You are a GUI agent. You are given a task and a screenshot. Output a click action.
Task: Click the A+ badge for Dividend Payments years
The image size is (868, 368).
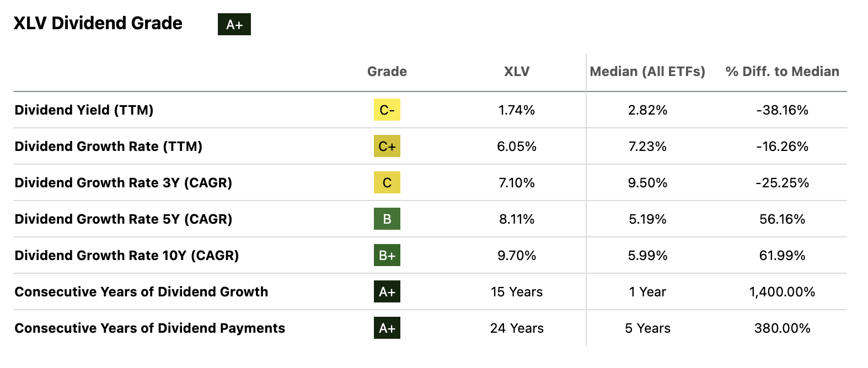point(387,328)
